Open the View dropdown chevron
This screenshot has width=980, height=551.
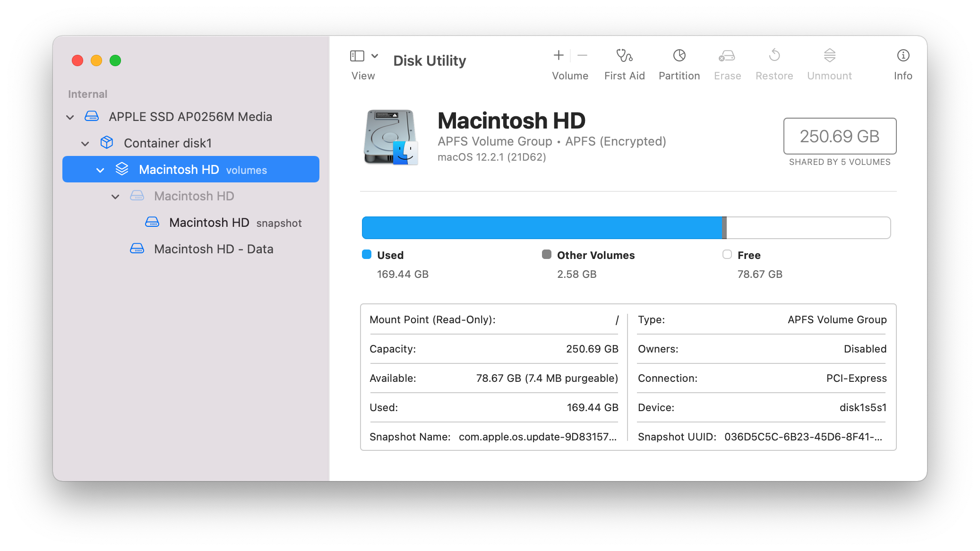375,56
